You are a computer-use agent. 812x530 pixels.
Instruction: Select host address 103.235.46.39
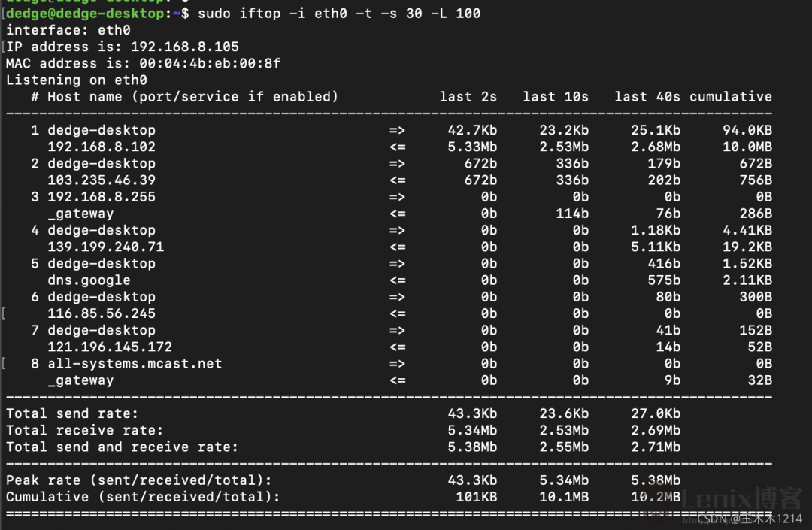click(x=101, y=180)
